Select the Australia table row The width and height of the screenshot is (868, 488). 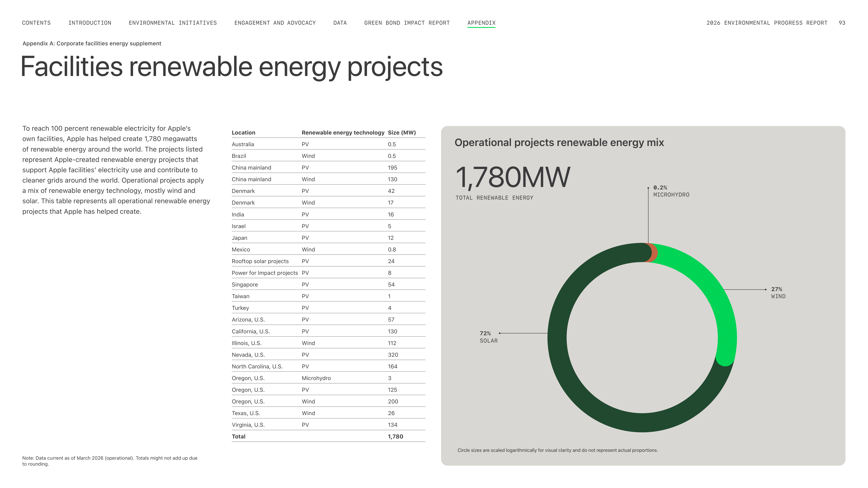coord(328,144)
